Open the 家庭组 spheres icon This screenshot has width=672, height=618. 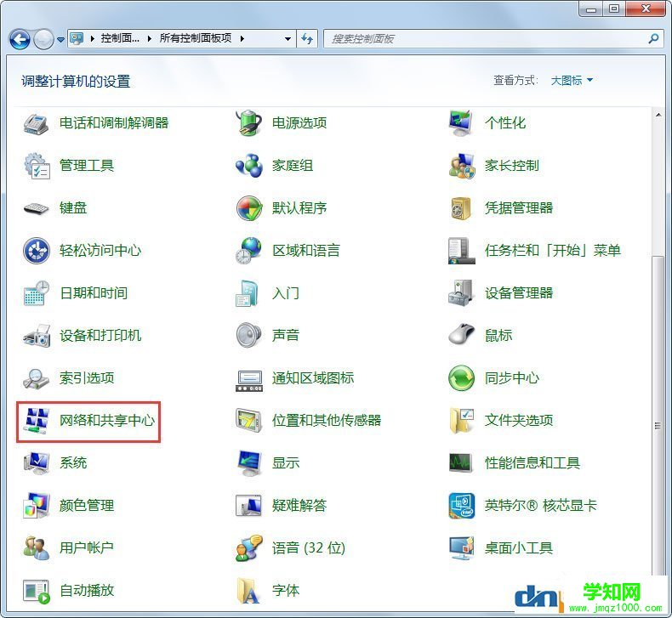click(249, 166)
